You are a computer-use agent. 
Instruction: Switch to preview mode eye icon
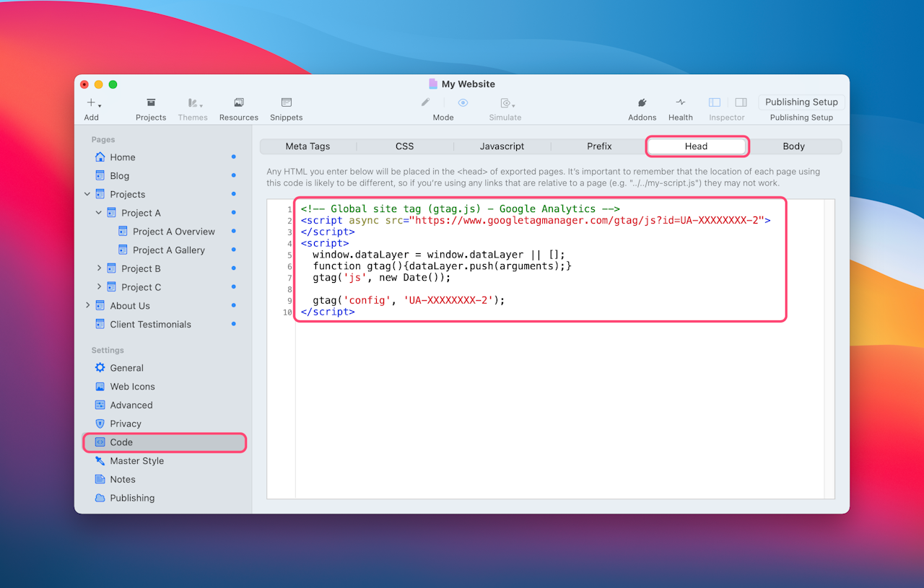tap(463, 102)
